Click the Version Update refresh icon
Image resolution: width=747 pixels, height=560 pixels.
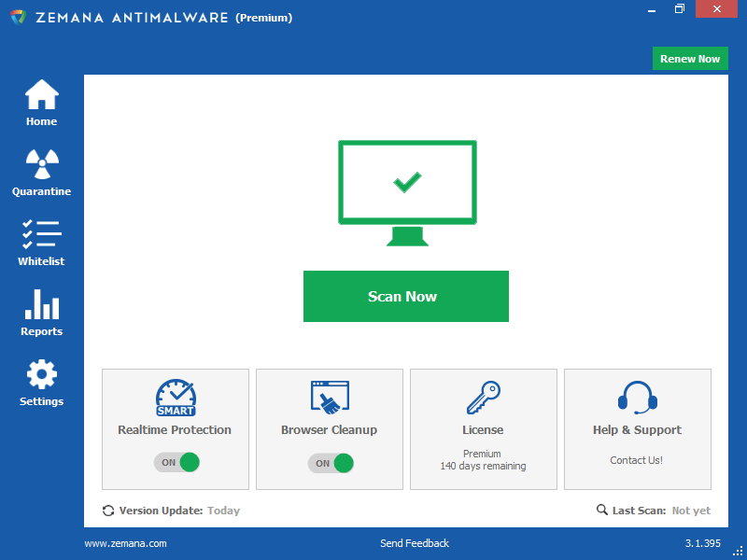(x=108, y=511)
